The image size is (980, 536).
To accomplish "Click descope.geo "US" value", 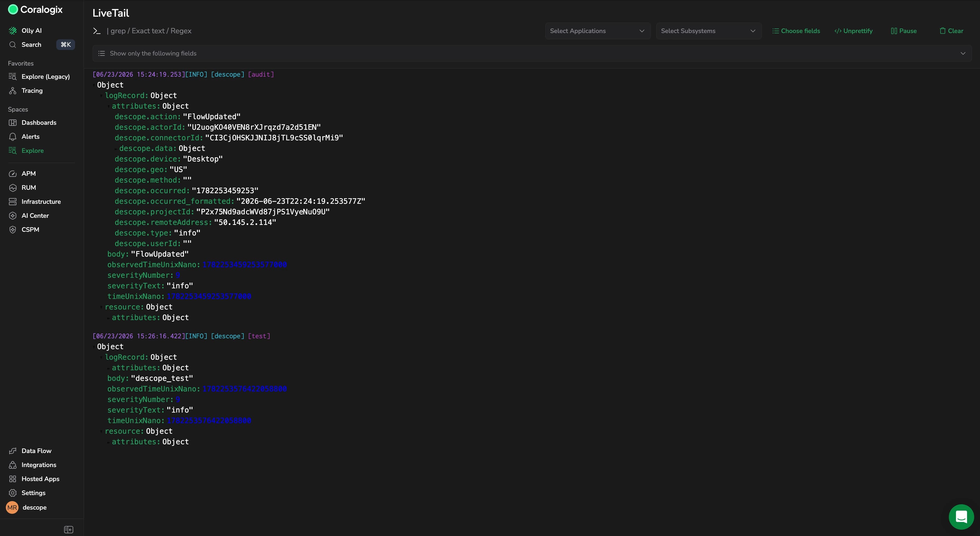I will [x=178, y=170].
